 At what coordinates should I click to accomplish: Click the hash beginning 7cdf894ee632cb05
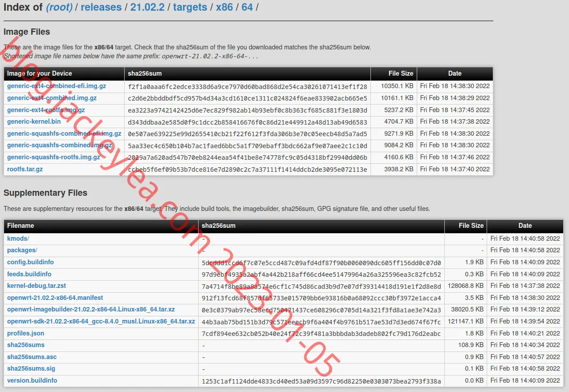[321, 334]
